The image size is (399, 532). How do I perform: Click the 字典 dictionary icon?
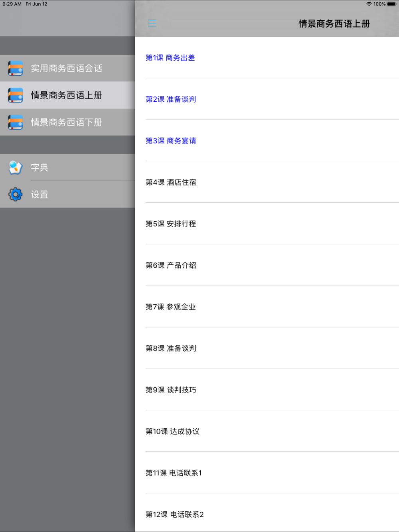16,167
